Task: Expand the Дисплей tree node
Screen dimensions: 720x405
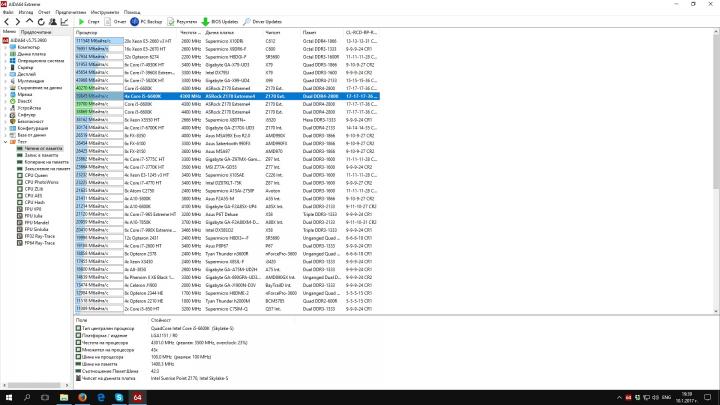Action: click(x=6, y=74)
